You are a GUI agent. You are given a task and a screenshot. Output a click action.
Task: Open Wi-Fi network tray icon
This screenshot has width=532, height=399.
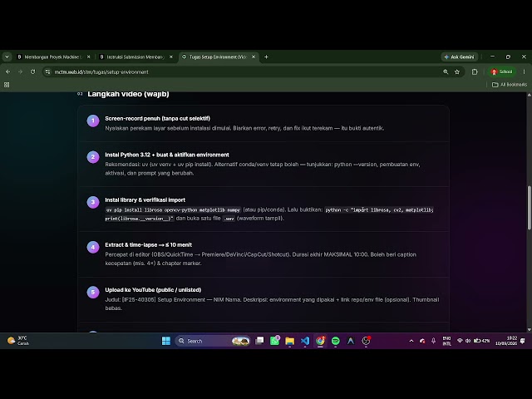point(460,341)
